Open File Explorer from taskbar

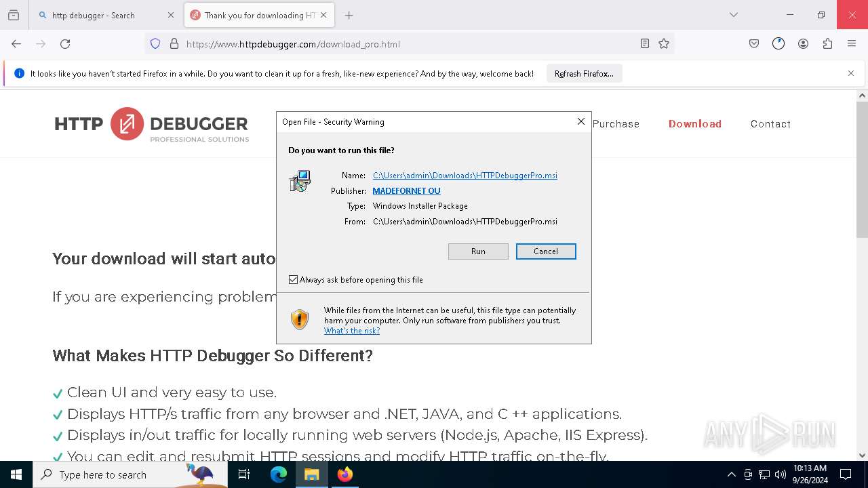(x=312, y=474)
